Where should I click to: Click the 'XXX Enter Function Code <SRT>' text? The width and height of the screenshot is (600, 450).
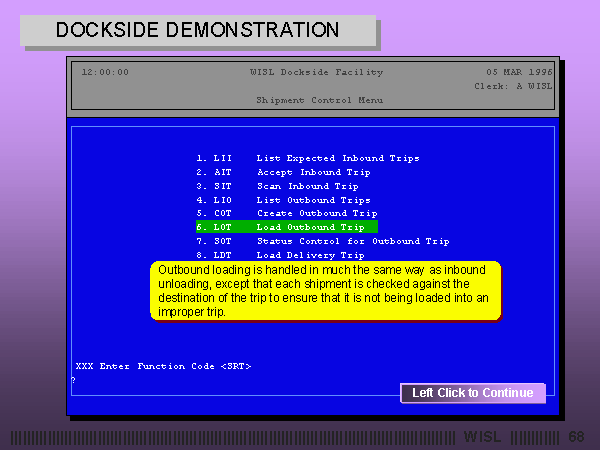coord(163,366)
